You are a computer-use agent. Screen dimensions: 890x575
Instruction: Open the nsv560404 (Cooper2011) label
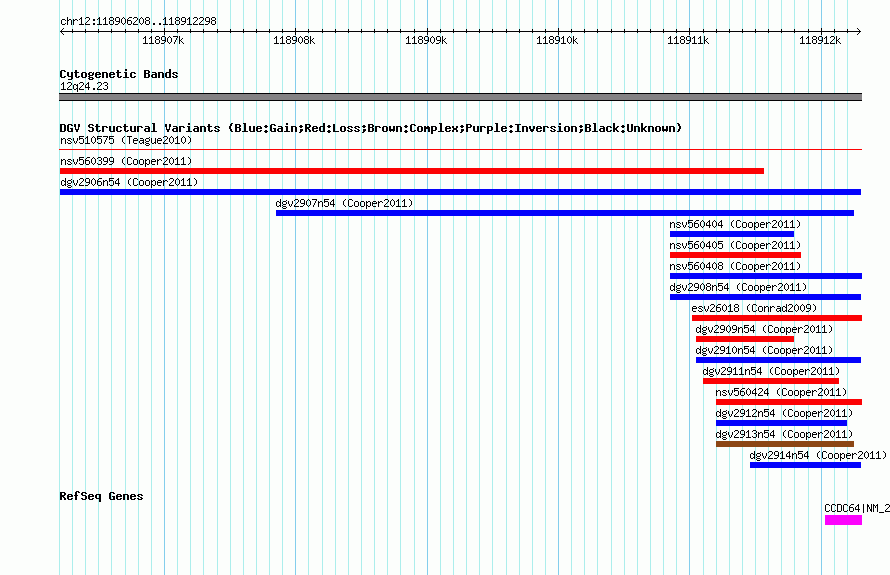pos(735,224)
